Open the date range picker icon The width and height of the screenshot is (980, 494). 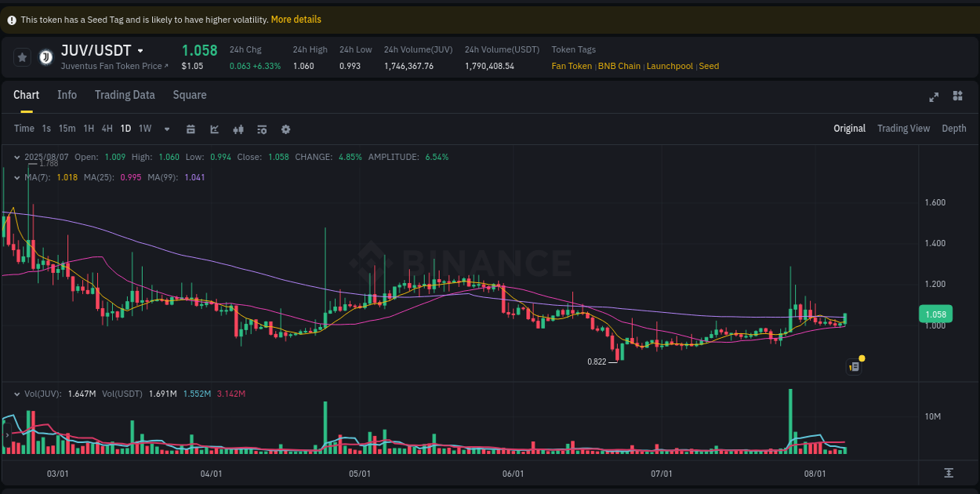point(191,129)
